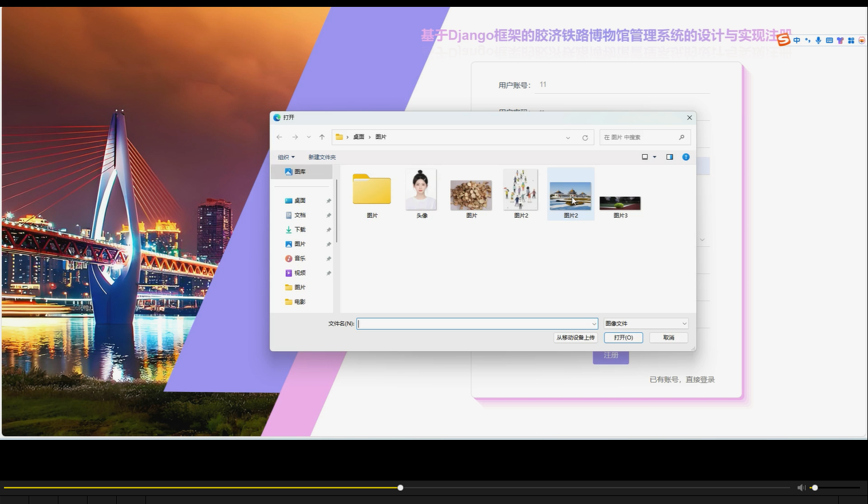The image size is (868, 504).
Task: Open the Sogou toolbox grid icon
Action: point(851,40)
